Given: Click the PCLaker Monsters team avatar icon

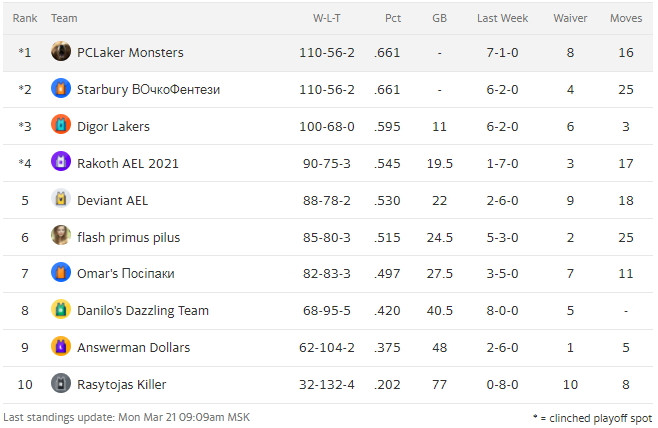Looking at the screenshot, I should pos(61,52).
